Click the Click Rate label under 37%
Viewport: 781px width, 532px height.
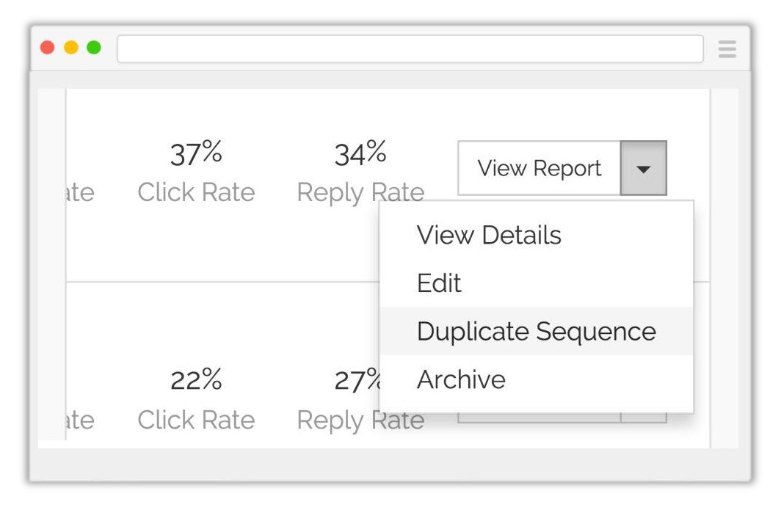(x=196, y=192)
